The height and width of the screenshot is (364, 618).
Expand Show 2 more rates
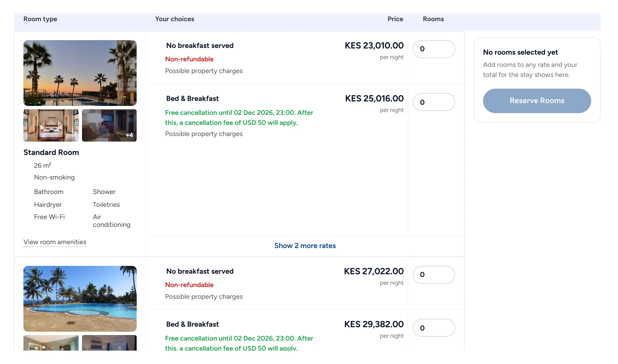click(x=305, y=246)
